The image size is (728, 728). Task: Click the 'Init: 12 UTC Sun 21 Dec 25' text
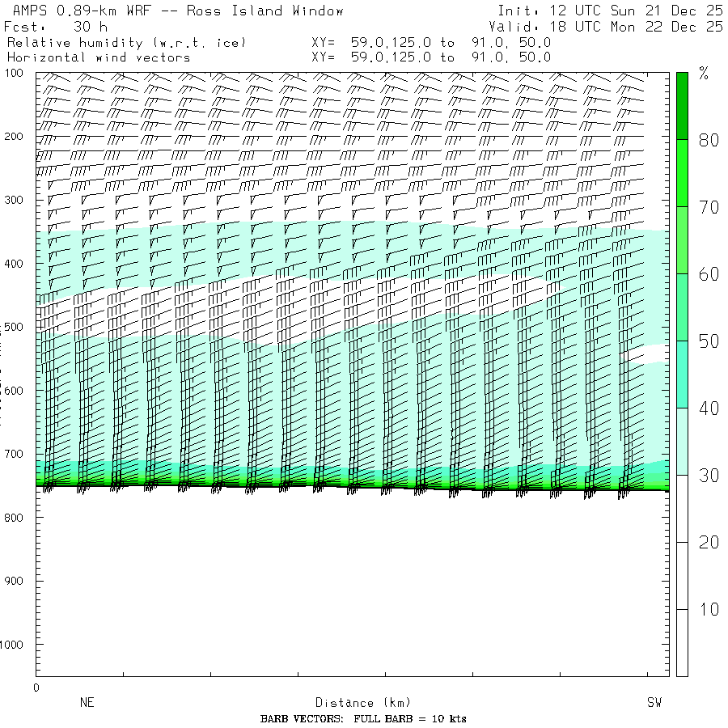coord(610,11)
